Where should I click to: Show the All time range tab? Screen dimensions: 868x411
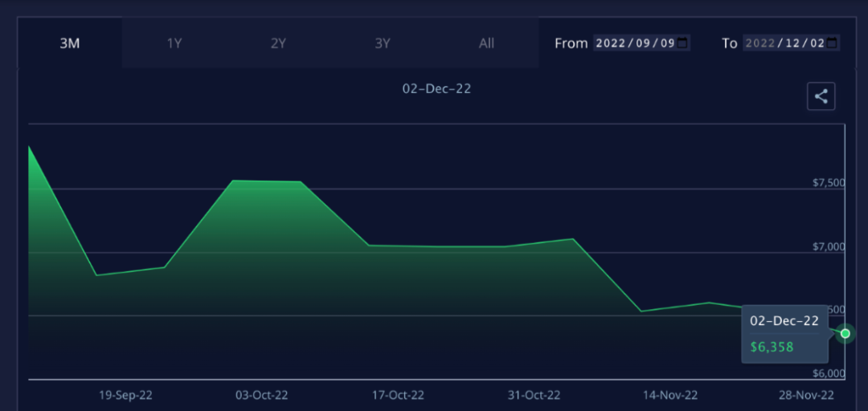(486, 43)
